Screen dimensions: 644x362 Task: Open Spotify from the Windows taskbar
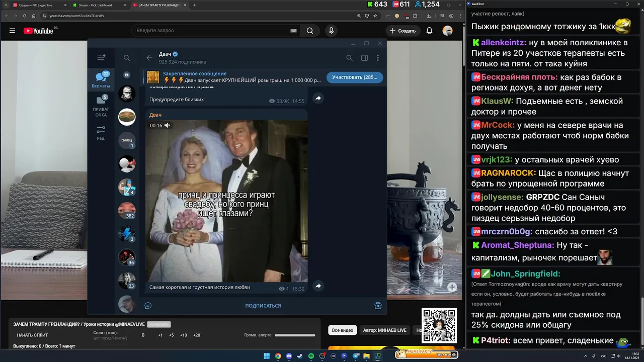(311, 356)
